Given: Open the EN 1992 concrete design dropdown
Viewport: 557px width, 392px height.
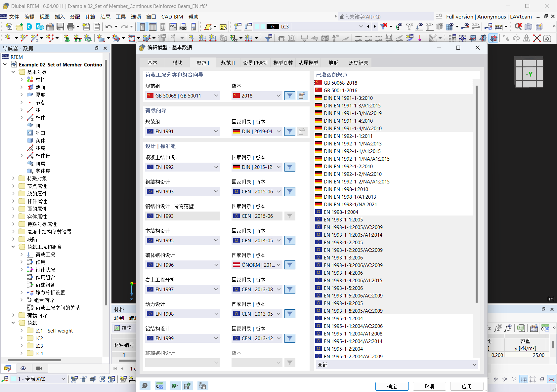Looking at the screenshot, I should click(x=183, y=167).
